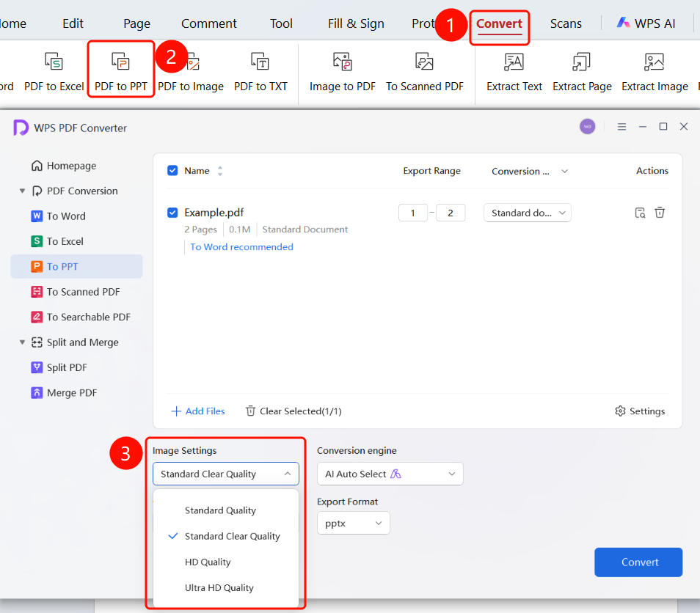The height and width of the screenshot is (613, 700).
Task: Switch to the Comment tab
Action: click(209, 23)
